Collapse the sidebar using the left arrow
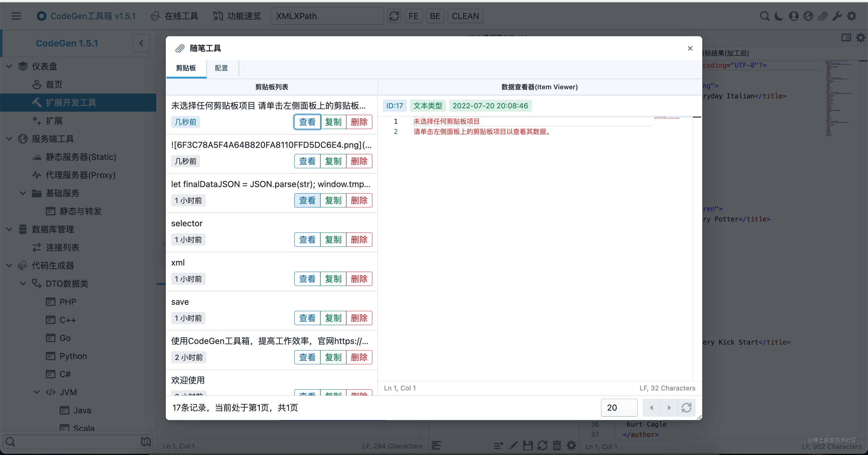This screenshot has width=868, height=455. pos(141,43)
